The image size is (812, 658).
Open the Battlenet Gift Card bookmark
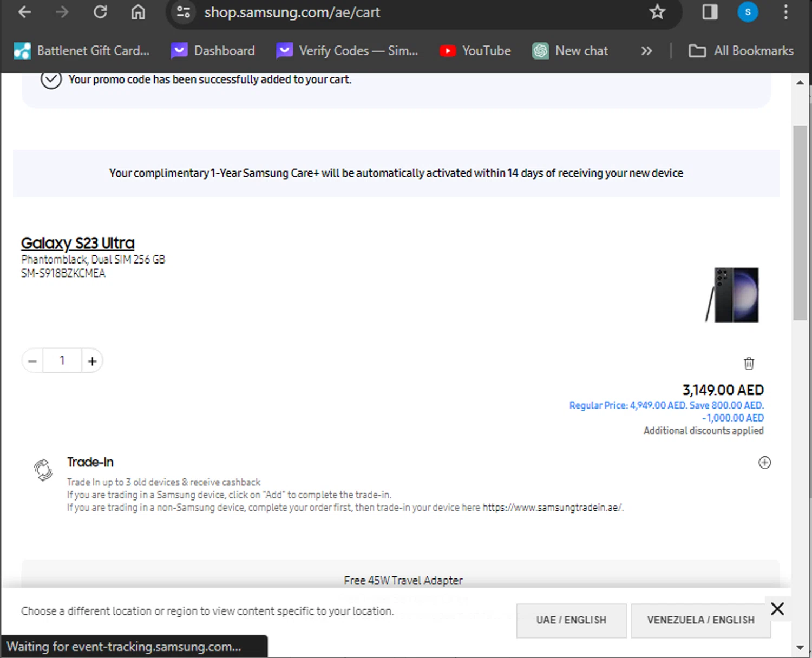coord(81,51)
